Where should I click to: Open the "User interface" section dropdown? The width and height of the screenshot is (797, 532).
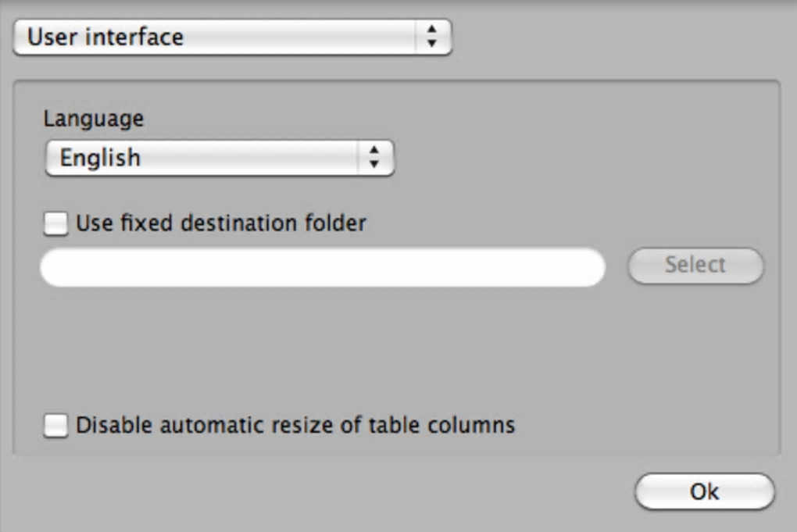232,37
